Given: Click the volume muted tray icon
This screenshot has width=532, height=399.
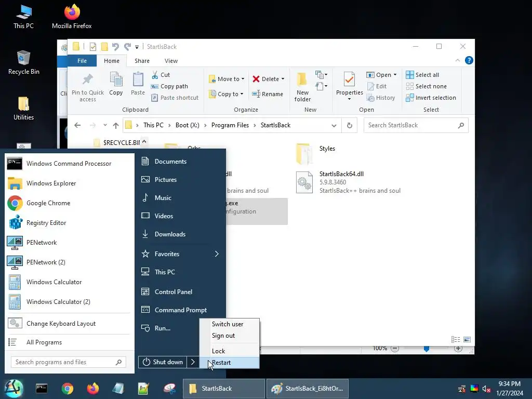Looking at the screenshot, I should click(x=486, y=389).
